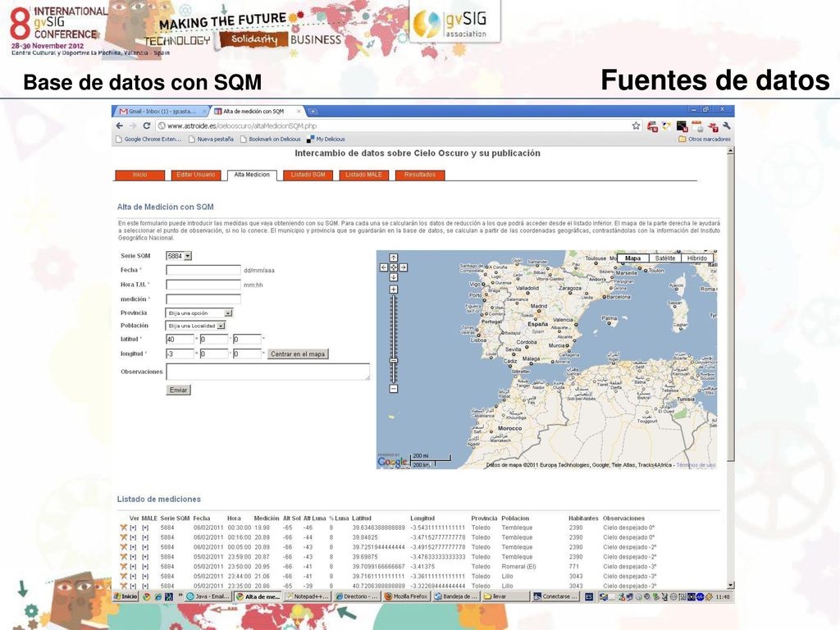Viewport: 840px width, 630px height.
Task: Open the Editar Usuario tab
Action: 195,176
